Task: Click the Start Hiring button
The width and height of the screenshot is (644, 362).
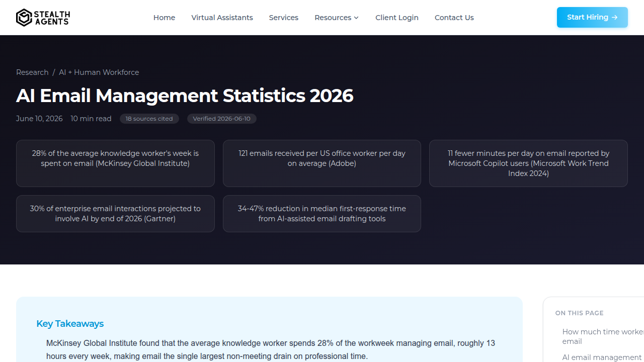Action: (x=592, y=17)
